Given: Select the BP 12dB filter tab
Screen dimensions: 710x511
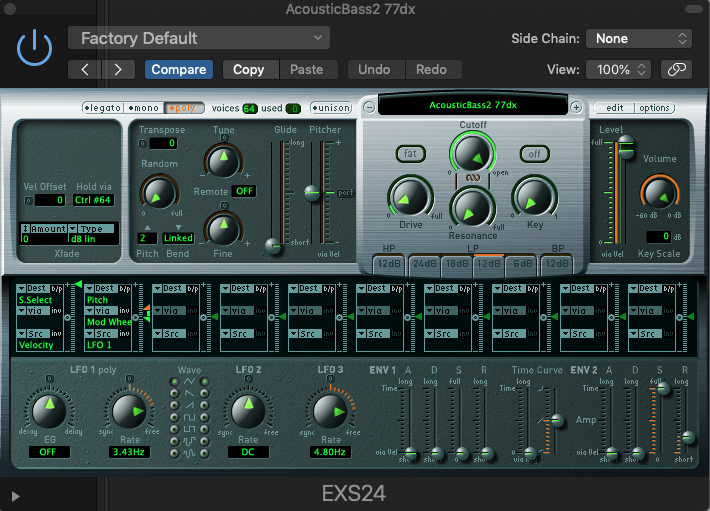Looking at the screenshot, I should [555, 264].
